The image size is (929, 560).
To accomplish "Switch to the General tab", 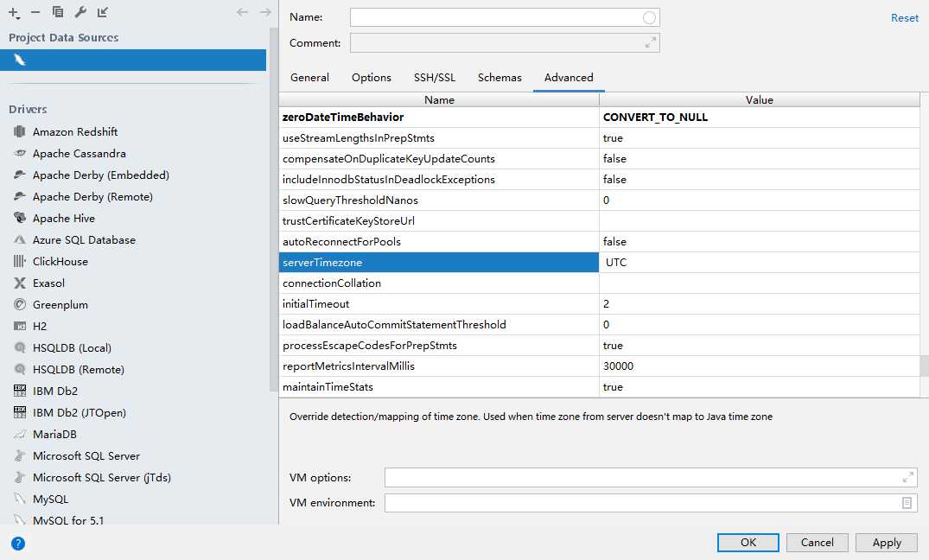I will click(309, 78).
